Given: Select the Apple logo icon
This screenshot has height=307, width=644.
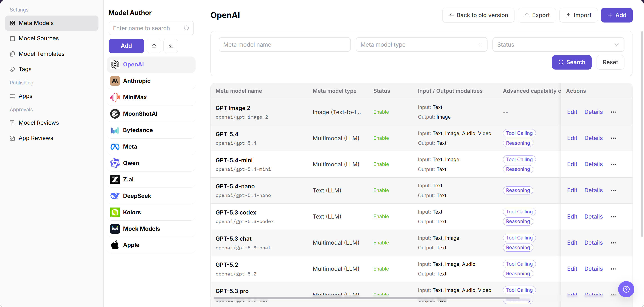Looking at the screenshot, I should click(x=115, y=245).
